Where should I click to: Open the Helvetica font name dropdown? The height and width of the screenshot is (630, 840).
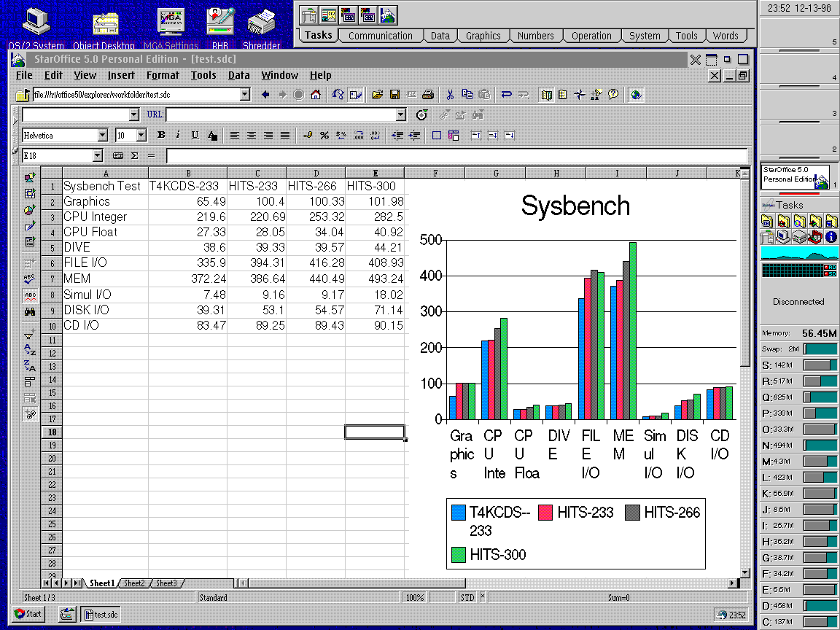point(102,135)
